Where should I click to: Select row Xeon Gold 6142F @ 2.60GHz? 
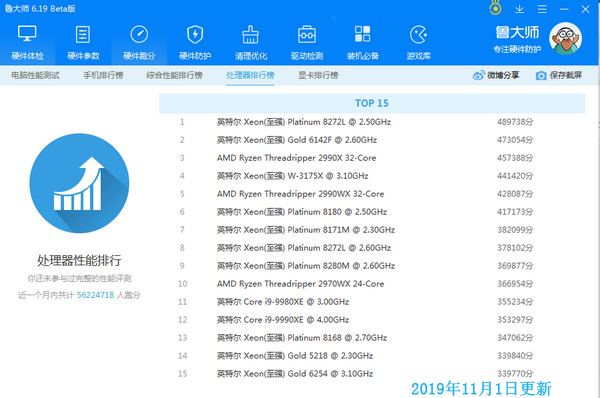[x=372, y=140]
